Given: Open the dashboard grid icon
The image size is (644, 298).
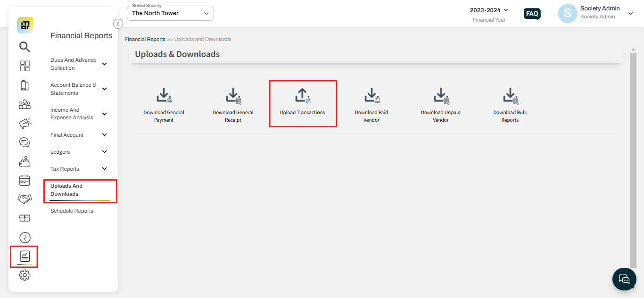Looking at the screenshot, I should [x=25, y=66].
